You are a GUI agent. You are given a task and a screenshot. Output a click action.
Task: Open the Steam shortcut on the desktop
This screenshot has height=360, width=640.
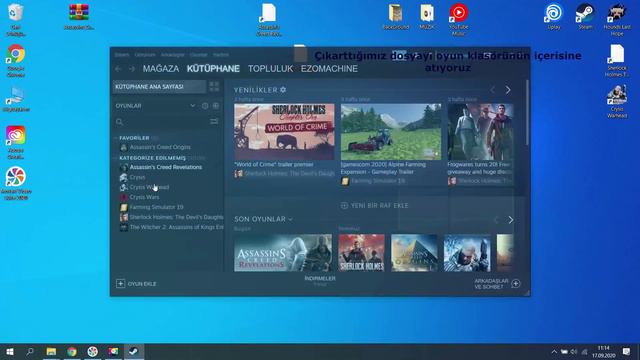tap(585, 17)
